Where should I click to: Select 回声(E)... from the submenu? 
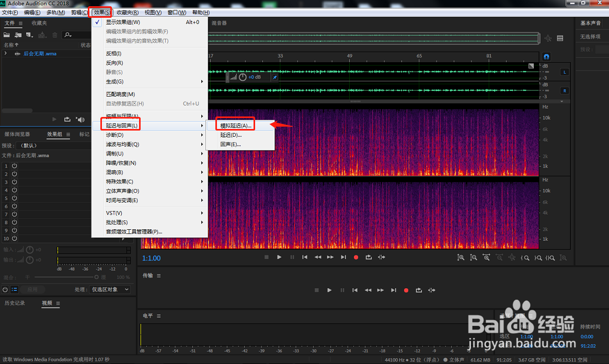tap(240, 144)
